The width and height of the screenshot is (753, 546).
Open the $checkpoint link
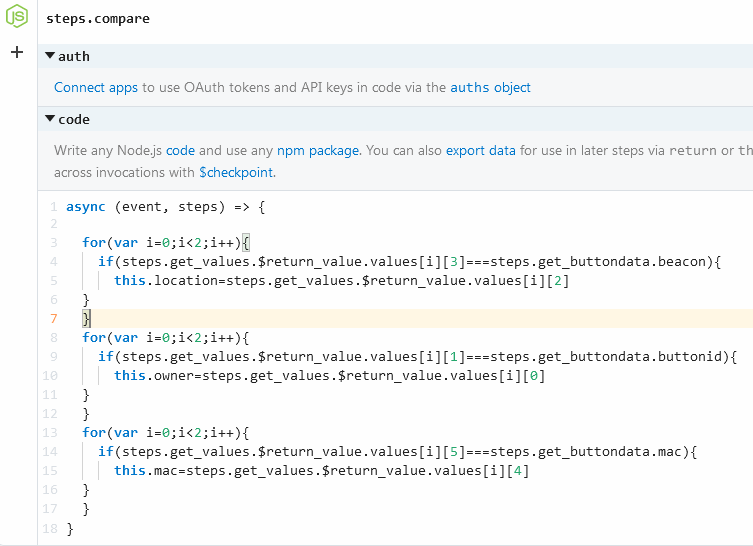pyautogui.click(x=236, y=172)
